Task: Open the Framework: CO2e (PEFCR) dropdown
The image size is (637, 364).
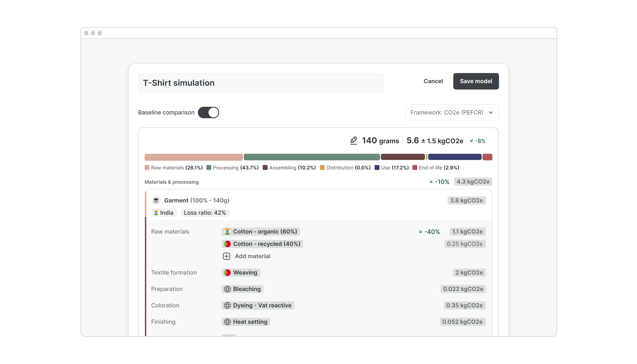Action: (x=452, y=113)
